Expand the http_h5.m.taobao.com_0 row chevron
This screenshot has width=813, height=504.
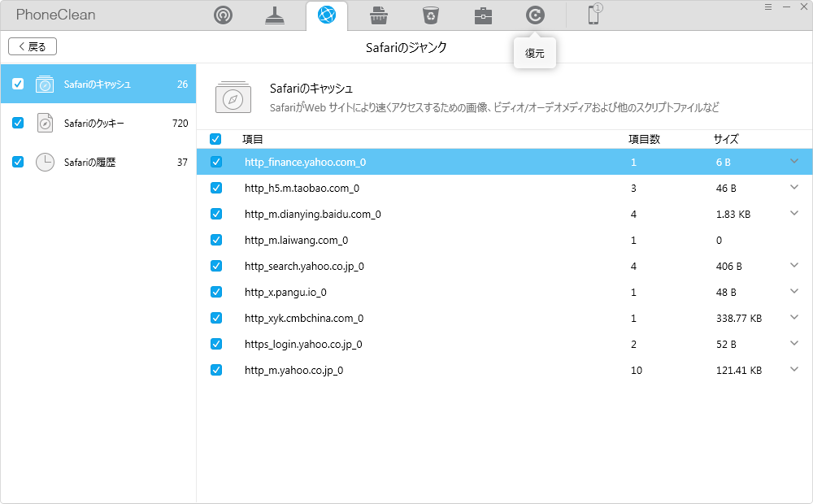coord(794,187)
